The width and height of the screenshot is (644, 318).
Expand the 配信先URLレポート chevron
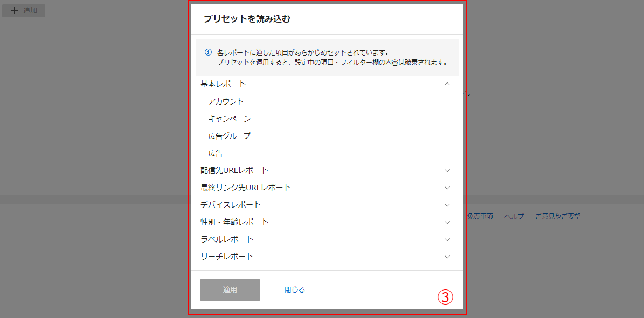click(447, 170)
